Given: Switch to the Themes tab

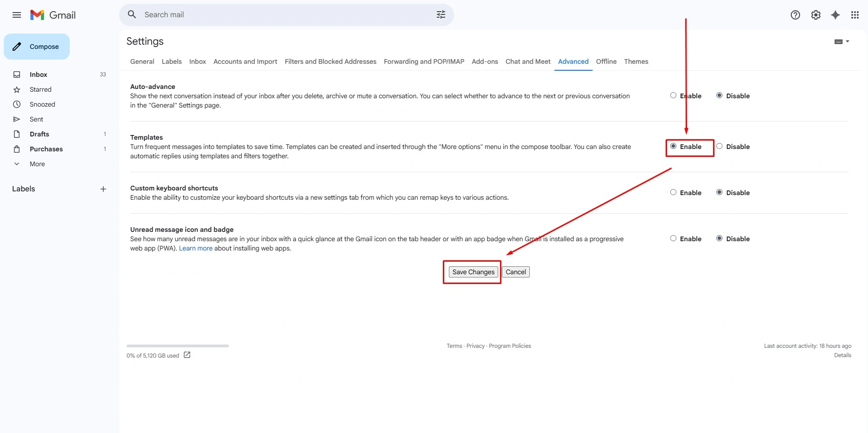Looking at the screenshot, I should pyautogui.click(x=636, y=61).
